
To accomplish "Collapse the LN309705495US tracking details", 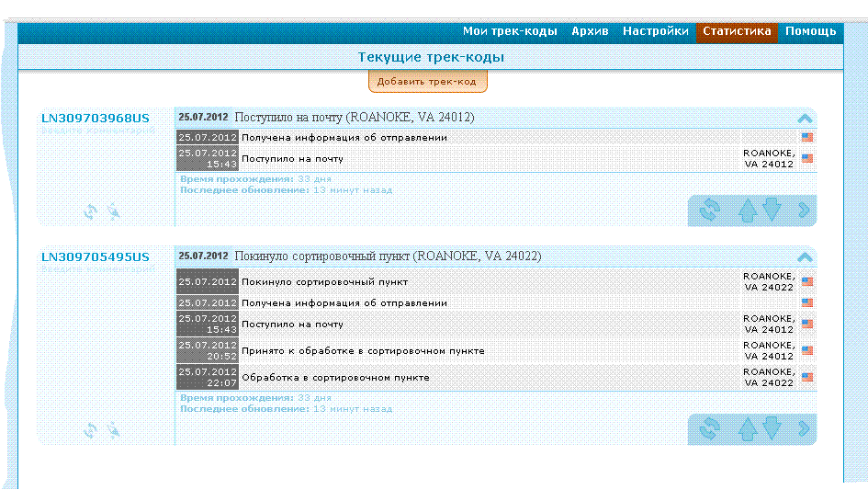I will pyautogui.click(x=805, y=257).
